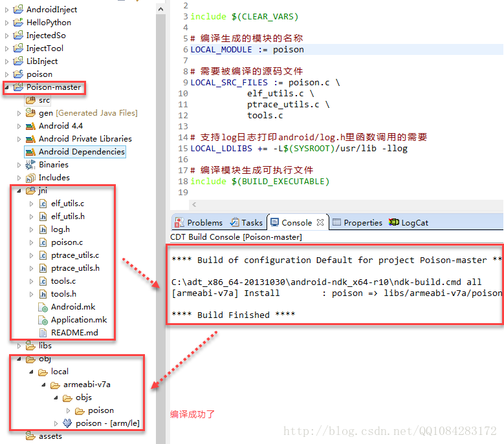Viewport: 504px width, 444px height.
Task: Click the libs folder icon
Action: pyautogui.click(x=30, y=346)
